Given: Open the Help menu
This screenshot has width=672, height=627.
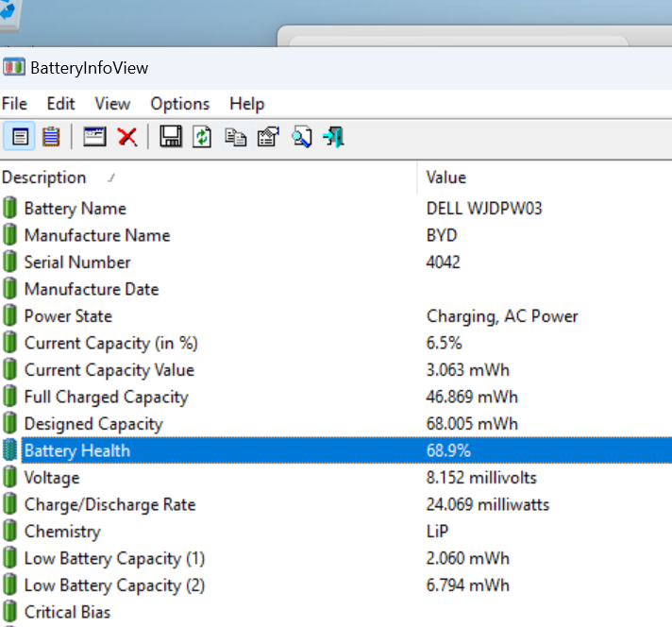Looking at the screenshot, I should click(x=247, y=104).
